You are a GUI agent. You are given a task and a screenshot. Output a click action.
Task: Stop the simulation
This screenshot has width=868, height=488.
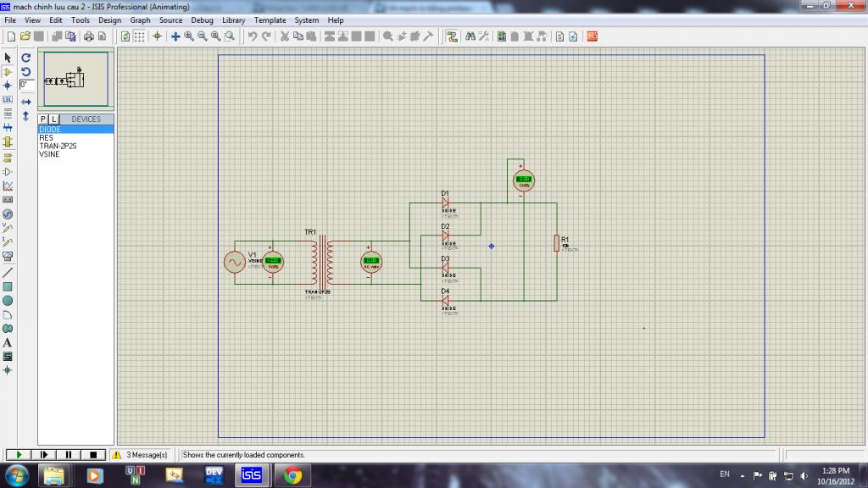click(93, 455)
